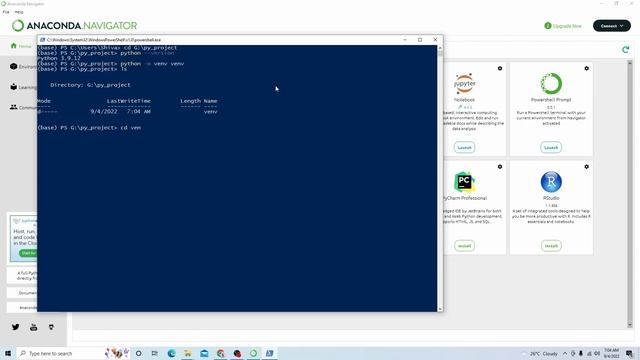Click the Powershell Prompt logo
The image size is (640, 360).
coord(551,84)
